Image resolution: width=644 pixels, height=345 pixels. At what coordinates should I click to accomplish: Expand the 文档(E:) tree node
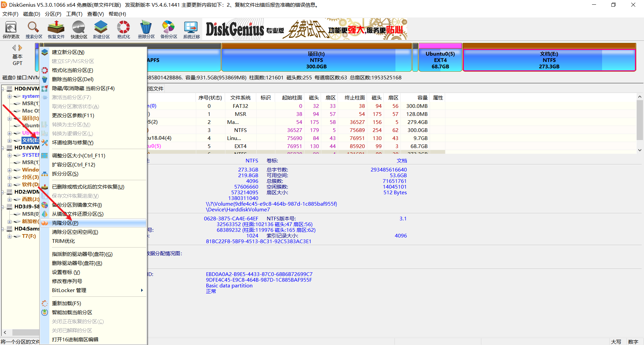point(10,140)
